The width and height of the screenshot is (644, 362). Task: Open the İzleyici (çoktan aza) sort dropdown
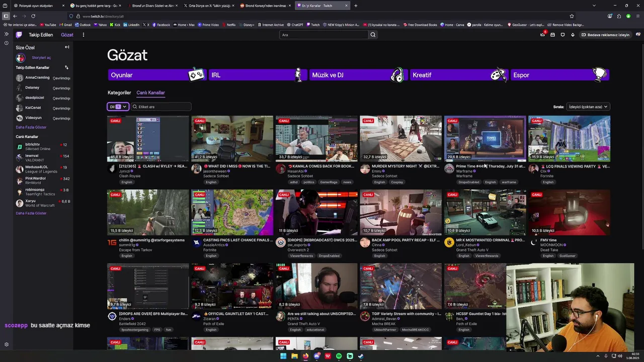pyautogui.click(x=588, y=107)
